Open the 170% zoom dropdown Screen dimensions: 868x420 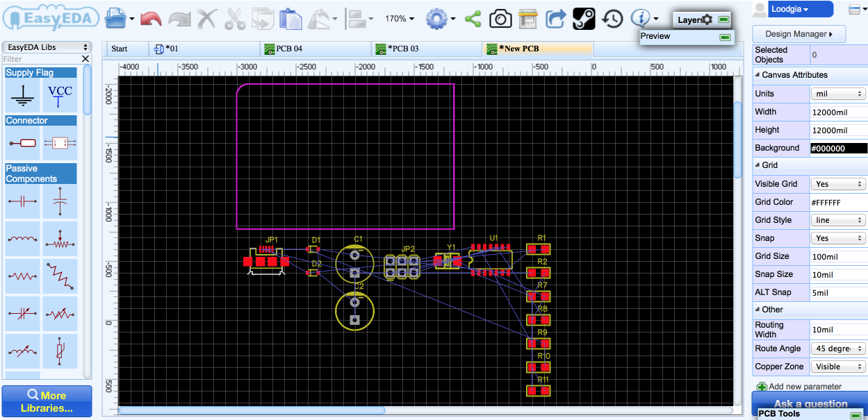point(400,19)
